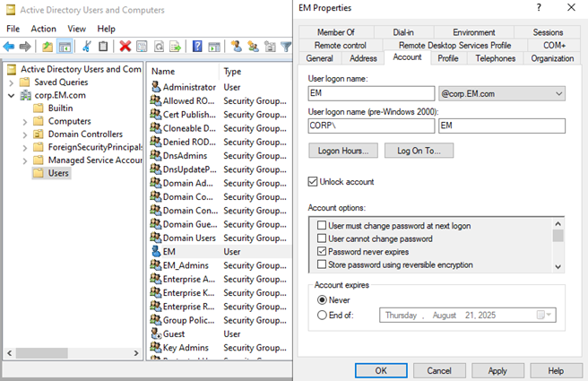This screenshot has width=588, height=381.
Task: Expand the Computers tree node
Action: 25,122
